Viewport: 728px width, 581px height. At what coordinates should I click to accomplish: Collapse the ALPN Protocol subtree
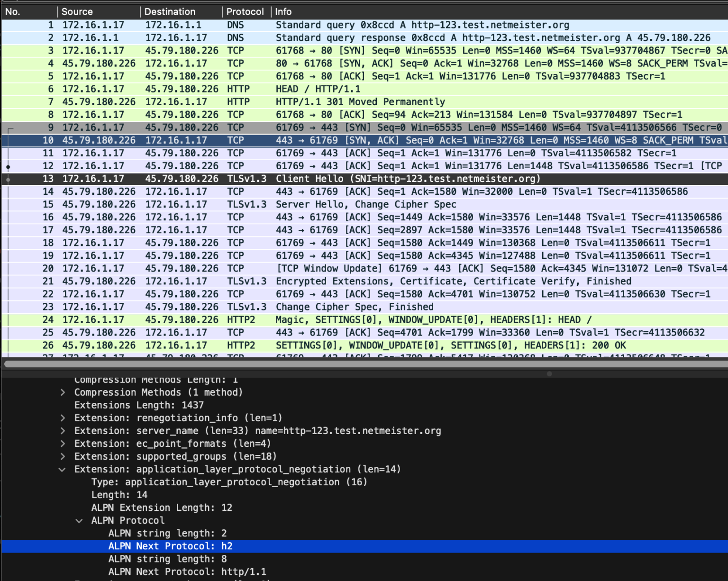(x=79, y=520)
